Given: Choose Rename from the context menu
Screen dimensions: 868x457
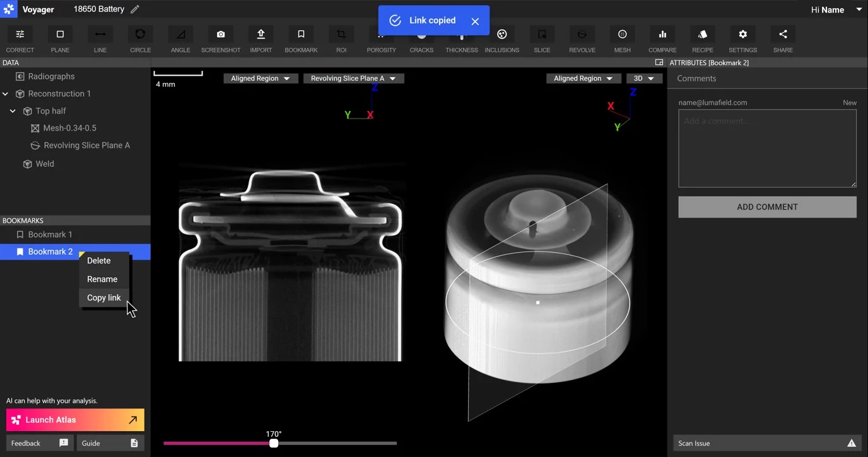Looking at the screenshot, I should [102, 279].
